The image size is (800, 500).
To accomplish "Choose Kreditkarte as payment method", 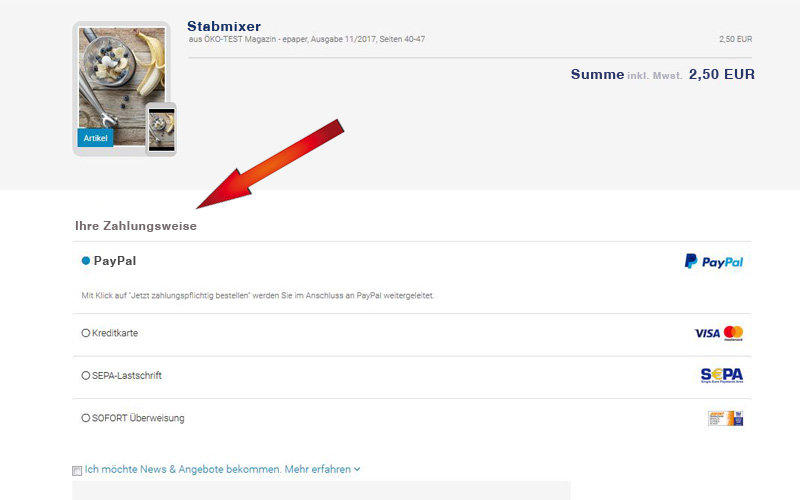I will pyautogui.click(x=86, y=333).
